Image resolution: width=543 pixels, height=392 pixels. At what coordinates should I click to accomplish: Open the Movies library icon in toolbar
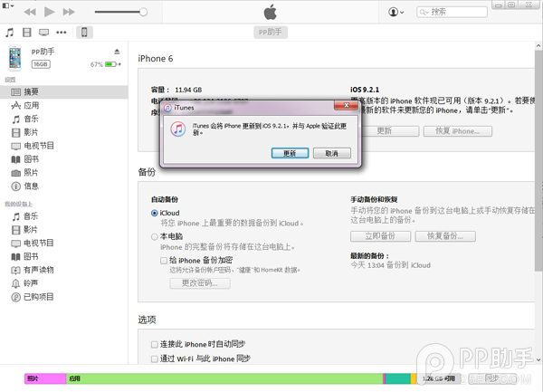click(x=26, y=33)
